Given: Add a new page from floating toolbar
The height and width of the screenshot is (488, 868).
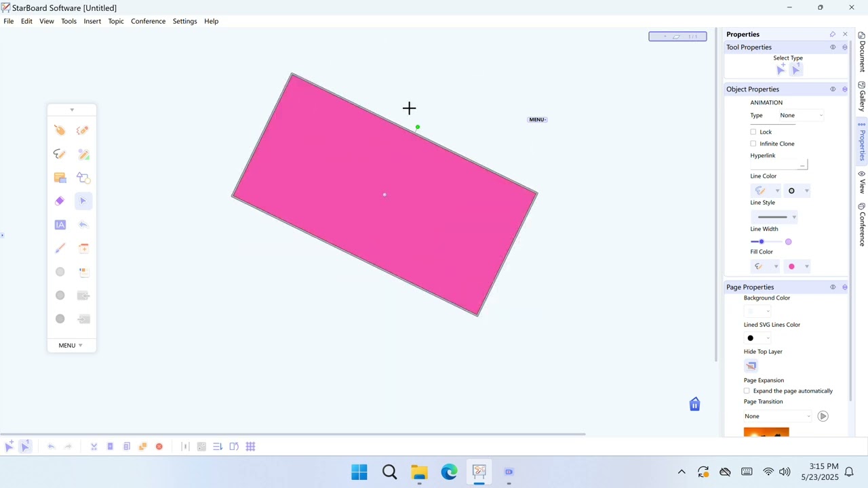Looking at the screenshot, I should (x=83, y=248).
